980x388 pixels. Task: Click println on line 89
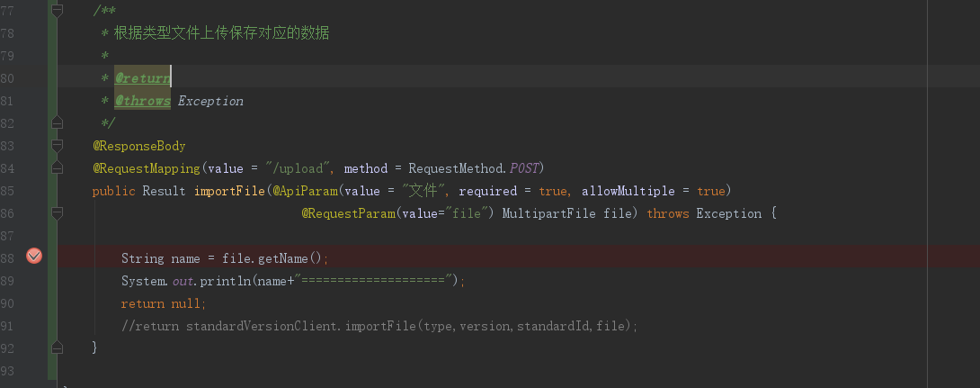[x=226, y=281]
